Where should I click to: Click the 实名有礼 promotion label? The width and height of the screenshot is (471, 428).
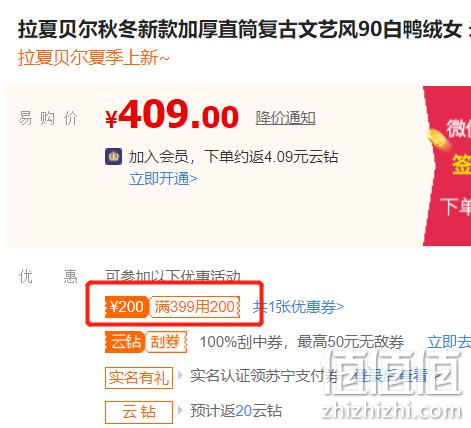(x=139, y=378)
